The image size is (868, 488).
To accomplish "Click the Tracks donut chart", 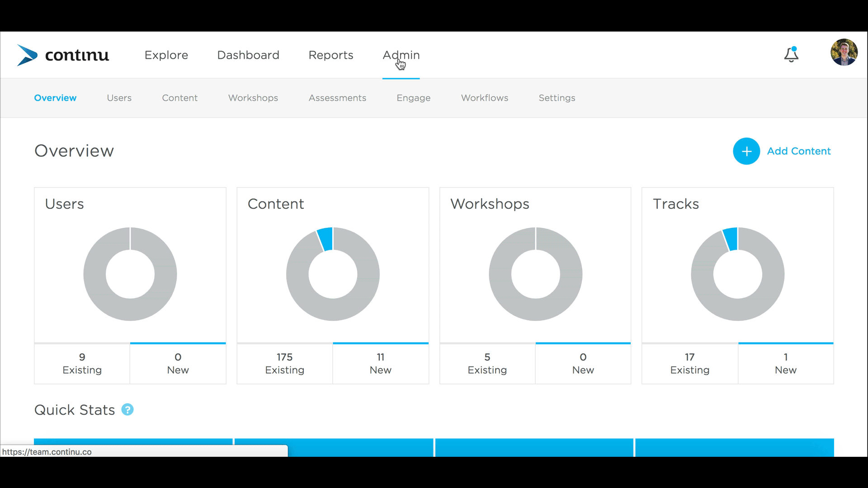I will tap(738, 274).
